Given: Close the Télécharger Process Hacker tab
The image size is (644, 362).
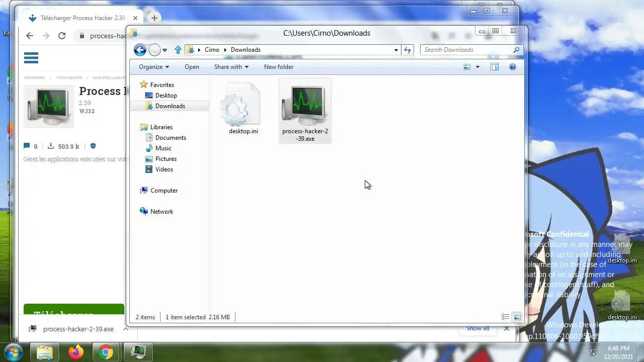Looking at the screenshot, I should (135, 18).
